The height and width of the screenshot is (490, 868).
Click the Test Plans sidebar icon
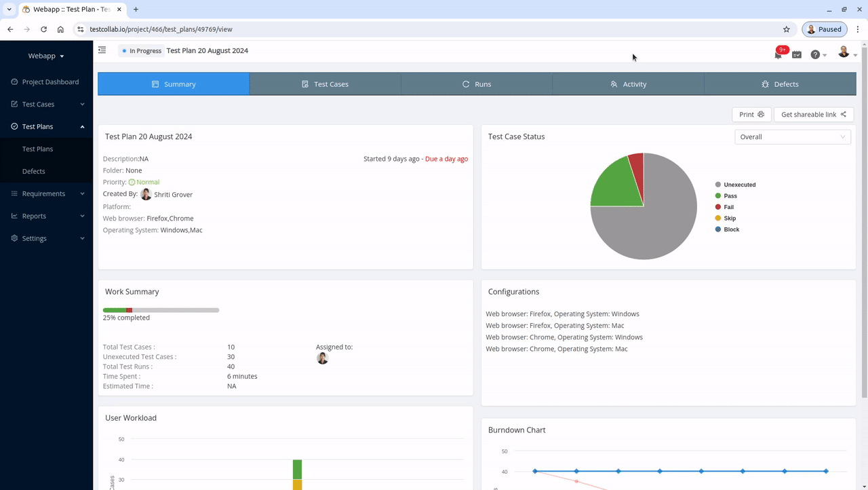[14, 126]
